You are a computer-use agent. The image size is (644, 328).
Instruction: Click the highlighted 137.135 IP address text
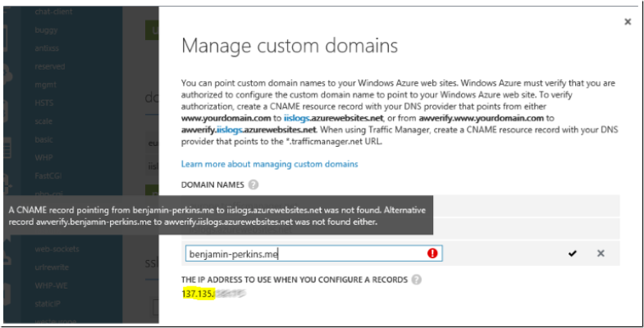click(x=198, y=294)
